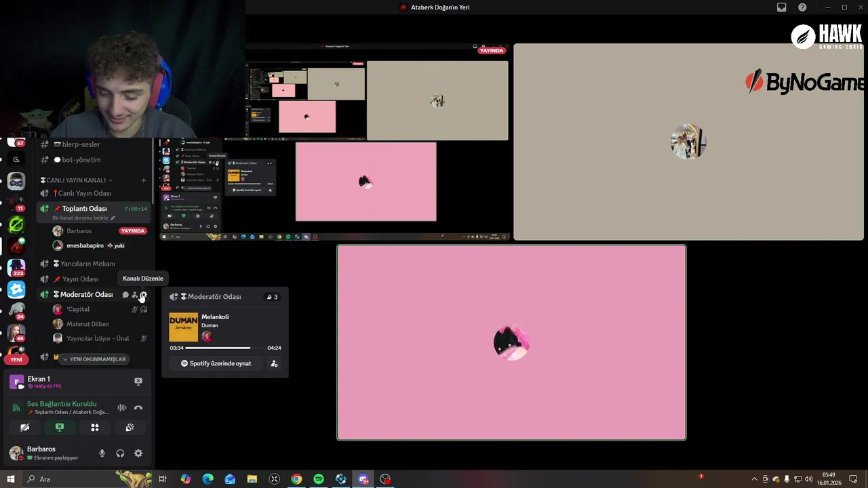Mute the microphone next to Barbaros

pos(102,453)
